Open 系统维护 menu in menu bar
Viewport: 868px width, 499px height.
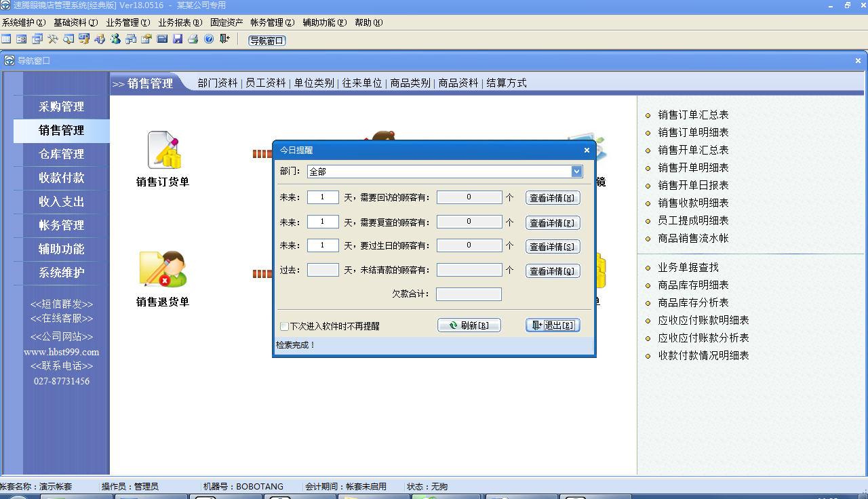tap(24, 22)
